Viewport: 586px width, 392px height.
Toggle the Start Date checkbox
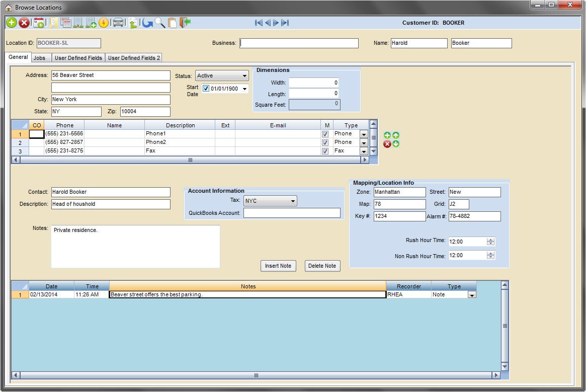tap(206, 87)
